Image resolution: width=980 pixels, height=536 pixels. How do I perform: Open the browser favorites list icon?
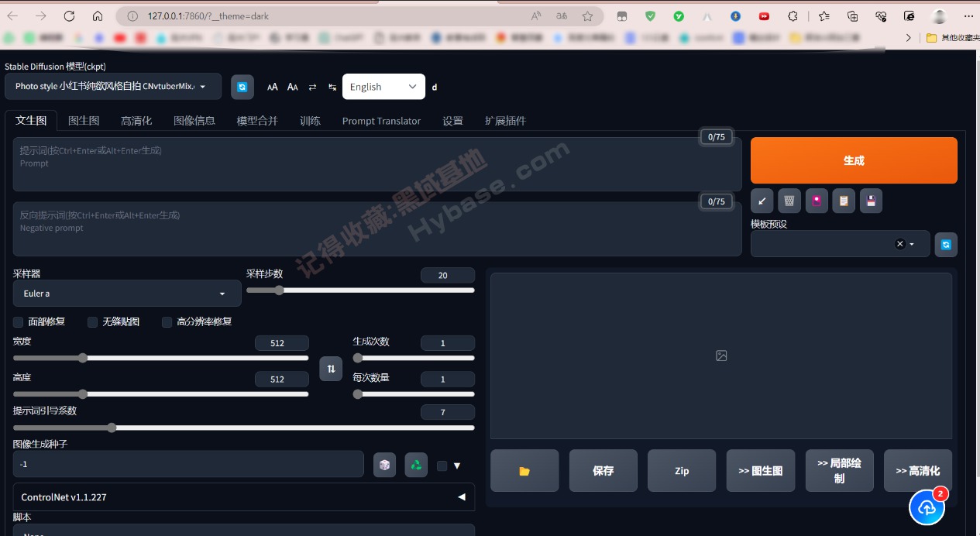point(824,15)
